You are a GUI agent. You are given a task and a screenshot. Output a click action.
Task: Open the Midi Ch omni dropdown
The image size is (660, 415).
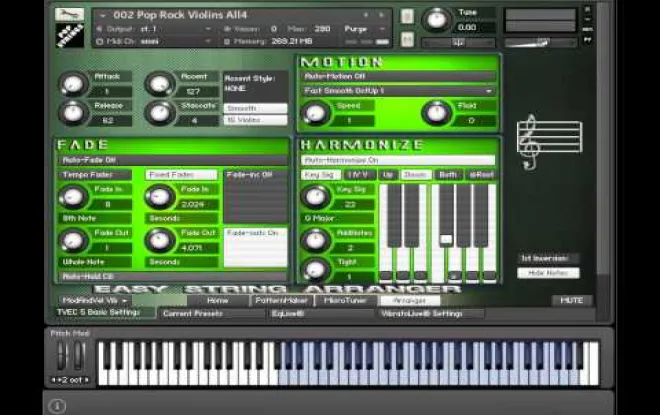154,41
